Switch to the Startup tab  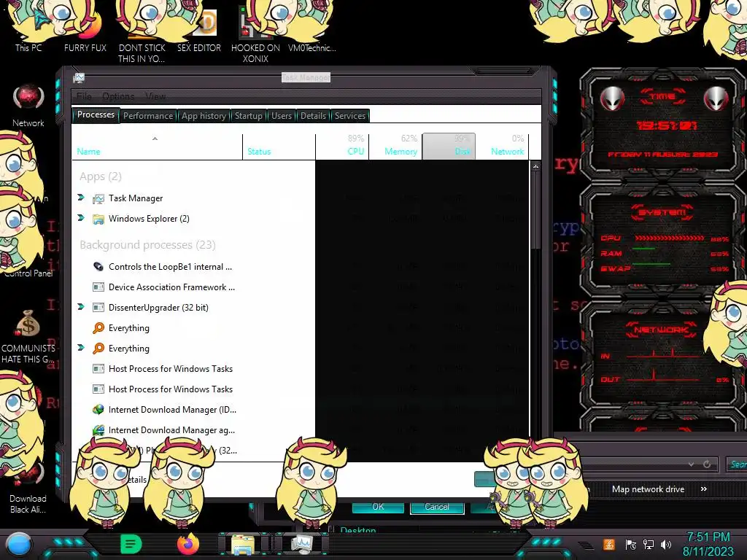(x=248, y=116)
